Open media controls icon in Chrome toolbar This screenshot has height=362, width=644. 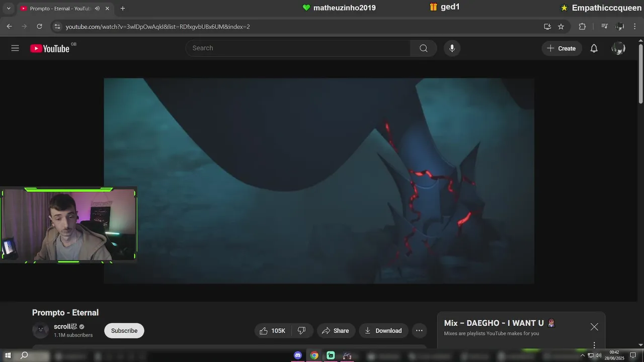tap(605, 27)
